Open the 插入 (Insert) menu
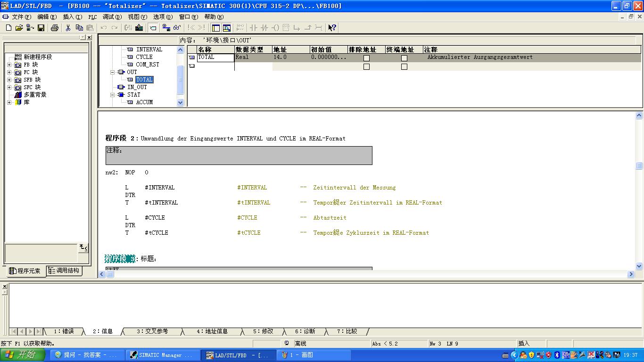The image size is (644, 362). [73, 17]
